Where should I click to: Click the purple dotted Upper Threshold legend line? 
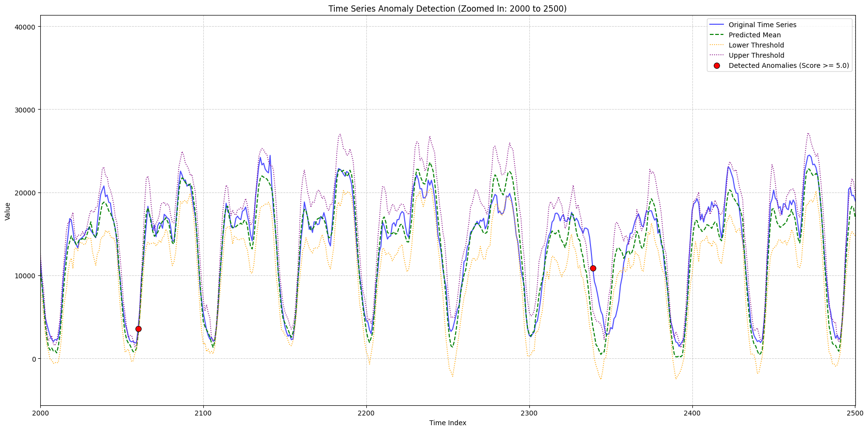pyautogui.click(x=717, y=55)
